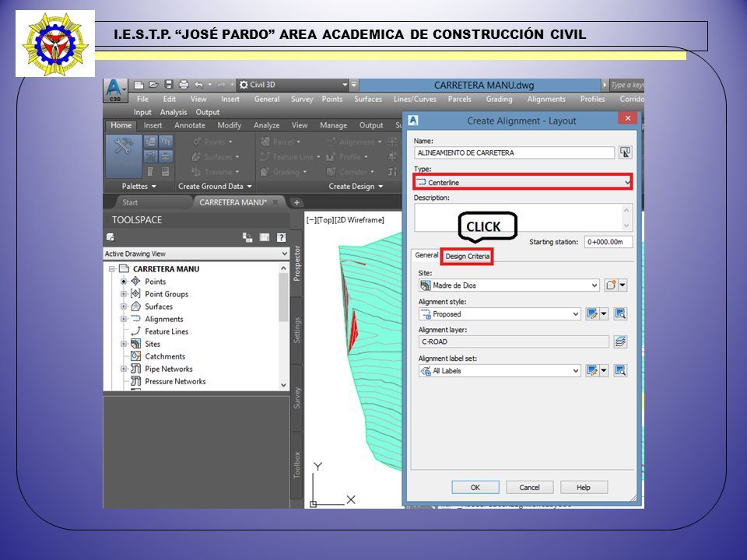Click the Undo arrow icon
The height and width of the screenshot is (560, 747).
pos(199,85)
